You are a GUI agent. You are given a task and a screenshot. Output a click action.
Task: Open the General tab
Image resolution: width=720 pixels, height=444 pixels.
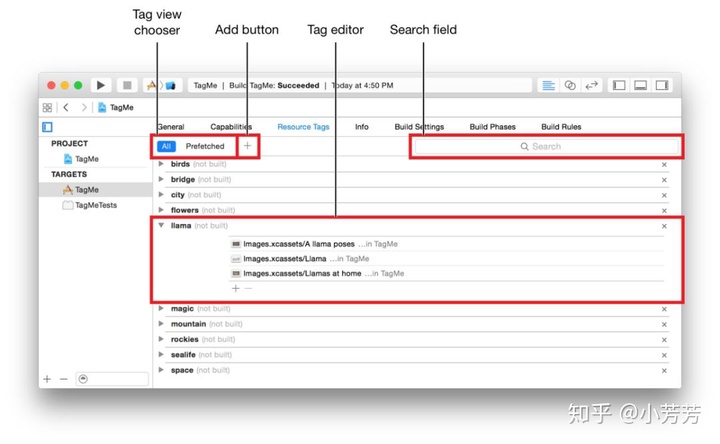(171, 127)
